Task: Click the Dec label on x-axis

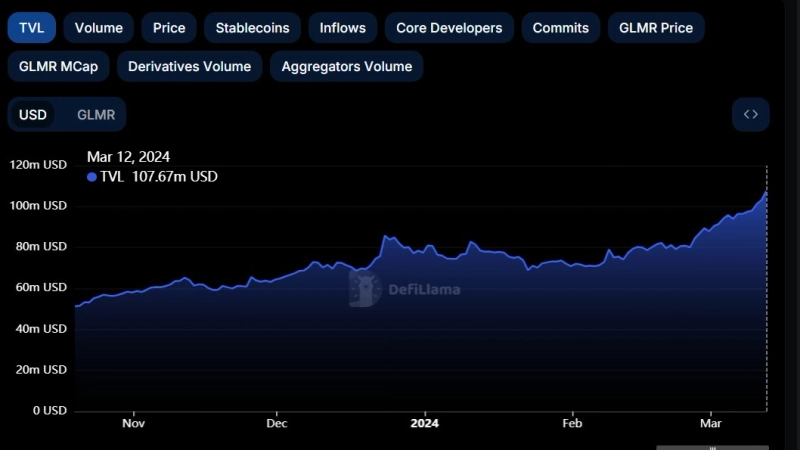Action: click(277, 423)
